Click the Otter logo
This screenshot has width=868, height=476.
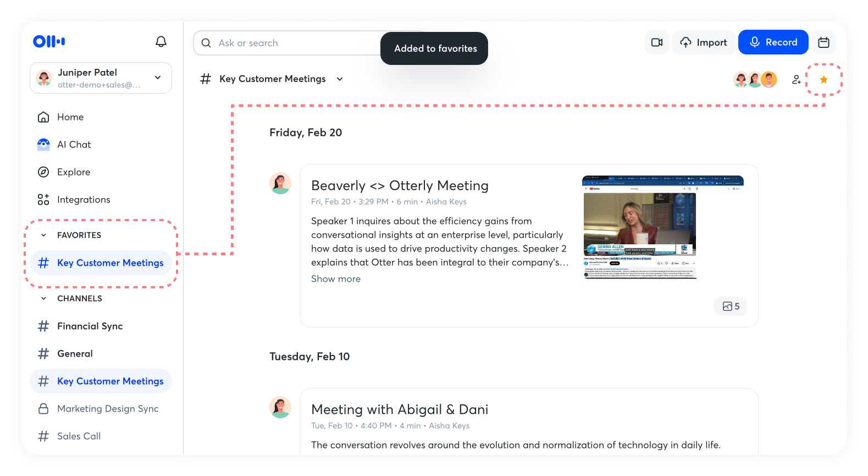[x=49, y=41]
